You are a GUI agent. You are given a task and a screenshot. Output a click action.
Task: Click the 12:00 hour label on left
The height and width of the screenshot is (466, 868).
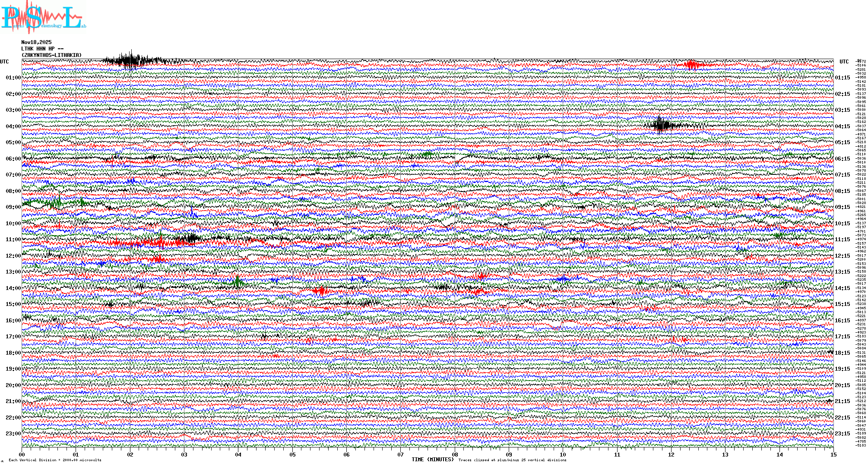(13, 256)
